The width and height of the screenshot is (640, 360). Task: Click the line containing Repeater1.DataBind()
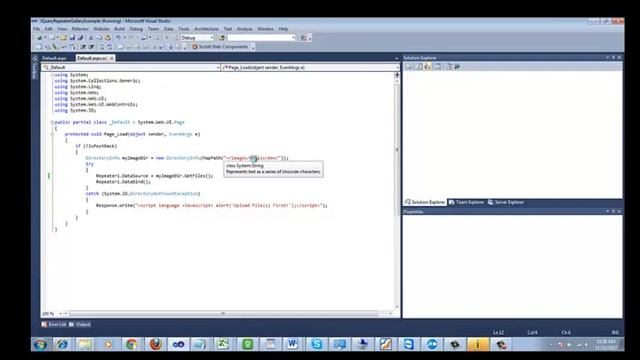pos(123,182)
